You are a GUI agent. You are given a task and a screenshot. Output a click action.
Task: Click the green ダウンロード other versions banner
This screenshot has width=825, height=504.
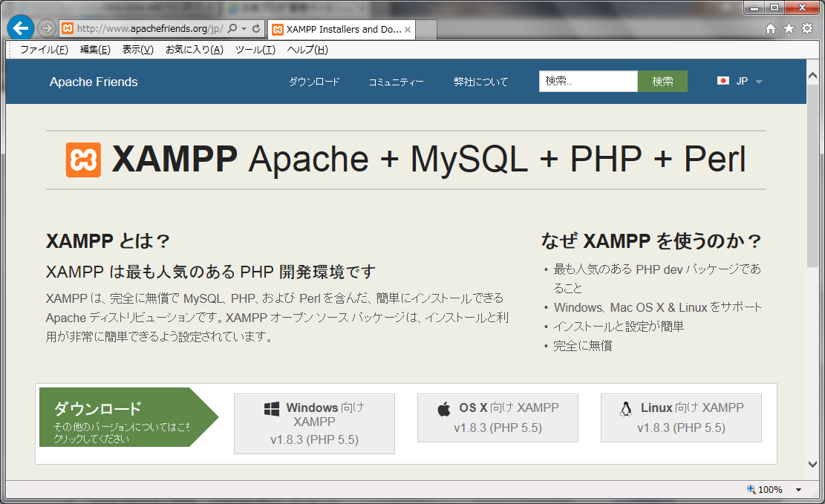(129, 417)
